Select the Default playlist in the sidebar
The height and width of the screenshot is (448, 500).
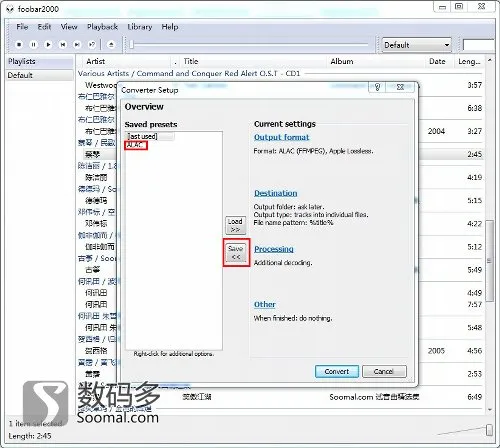pos(40,75)
